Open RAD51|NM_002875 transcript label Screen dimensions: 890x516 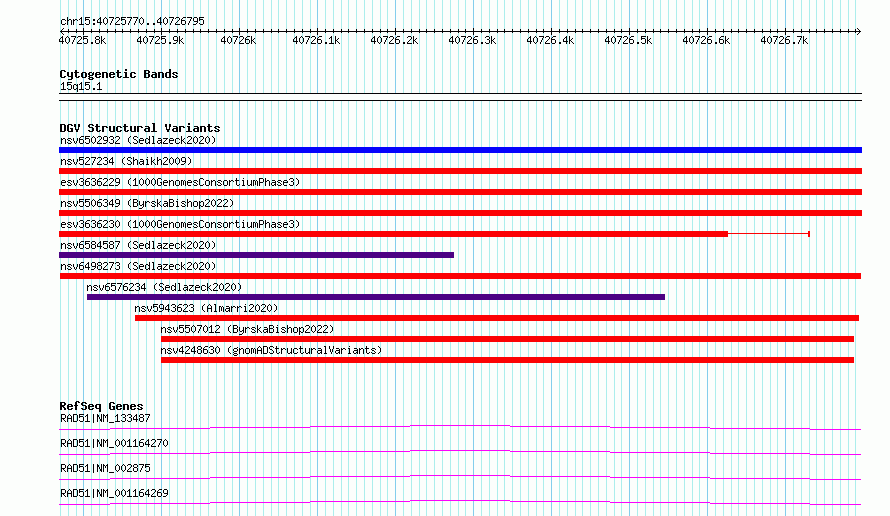click(105, 468)
